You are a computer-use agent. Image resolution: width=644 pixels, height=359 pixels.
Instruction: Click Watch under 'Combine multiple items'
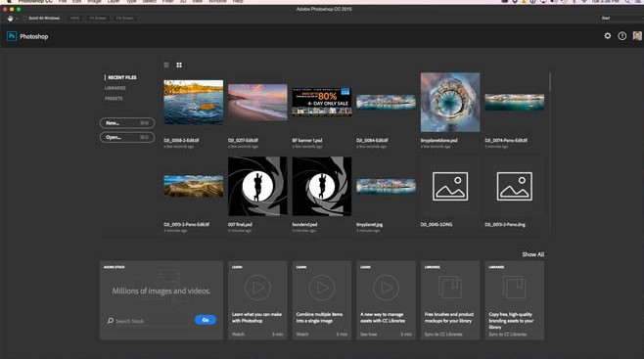(302, 335)
